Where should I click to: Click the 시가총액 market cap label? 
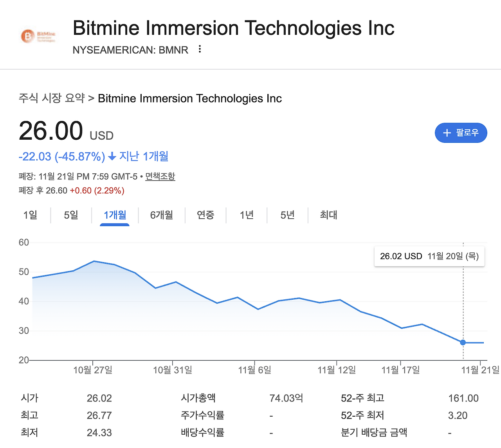coord(198,398)
